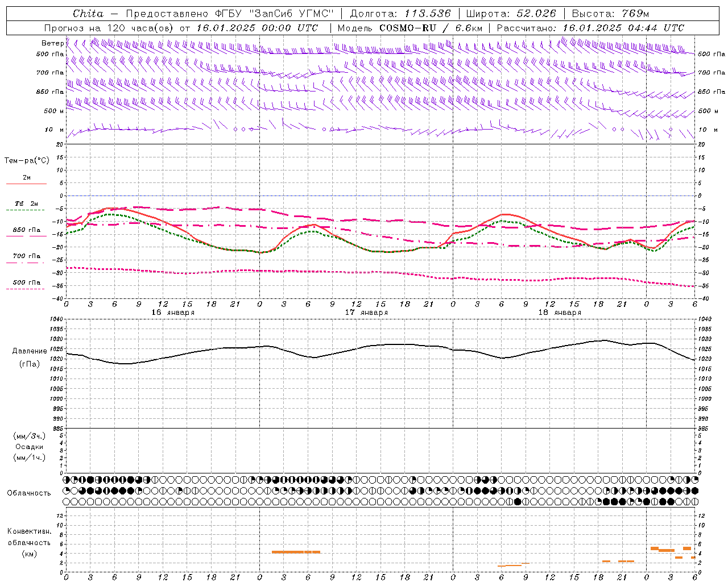Click the "18 января" date label

(x=560, y=313)
